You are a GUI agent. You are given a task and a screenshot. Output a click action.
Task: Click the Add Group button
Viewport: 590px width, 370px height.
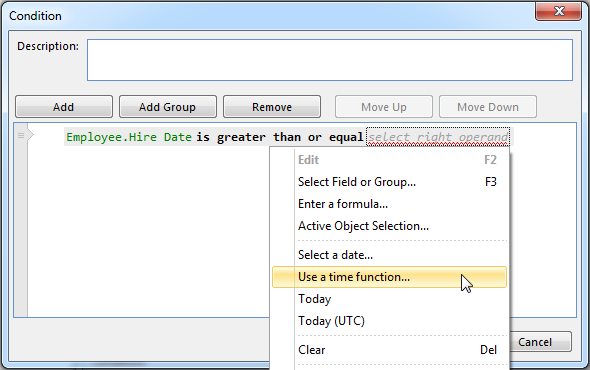click(x=167, y=107)
